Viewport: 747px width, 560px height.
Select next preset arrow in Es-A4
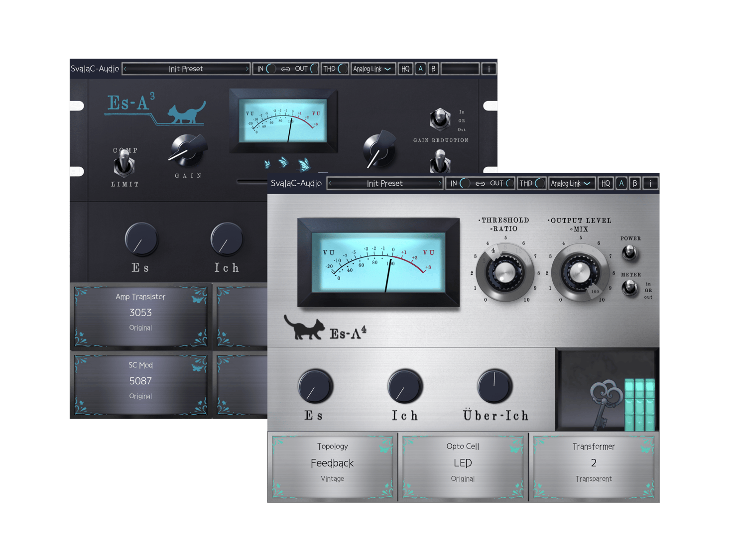click(x=439, y=184)
